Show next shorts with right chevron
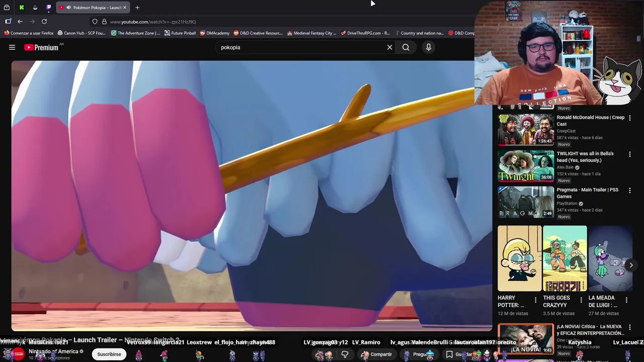The height and width of the screenshot is (362, 644). pyautogui.click(x=631, y=265)
